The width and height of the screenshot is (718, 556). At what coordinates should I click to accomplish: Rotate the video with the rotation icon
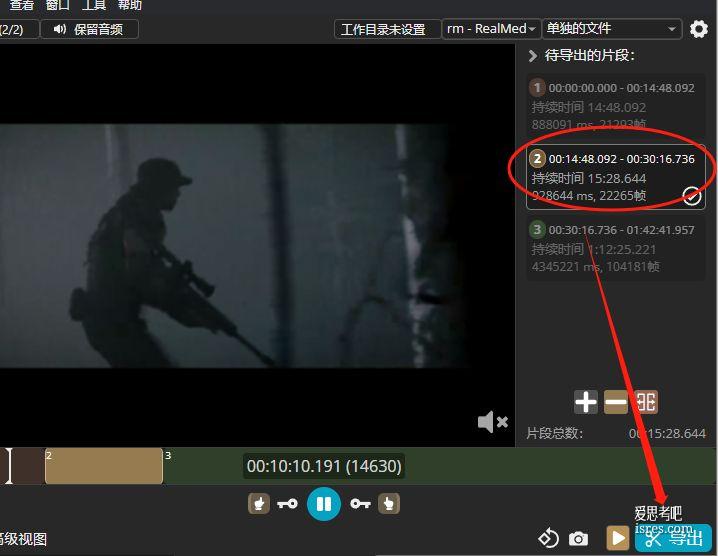549,538
